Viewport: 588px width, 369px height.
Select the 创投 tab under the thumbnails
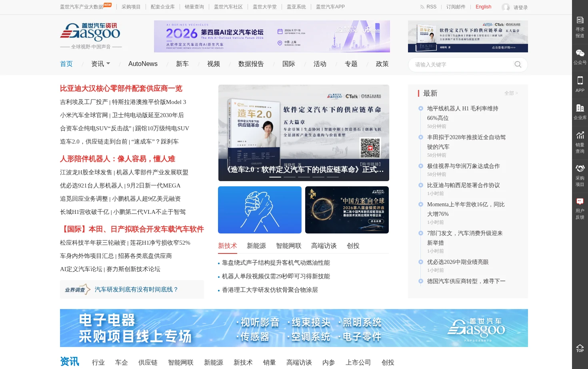pos(353,246)
